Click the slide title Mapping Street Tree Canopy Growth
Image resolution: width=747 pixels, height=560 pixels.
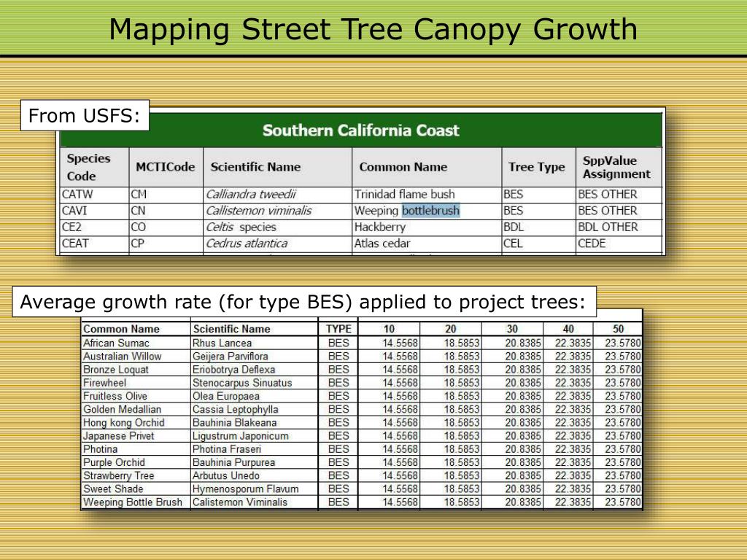373,29
